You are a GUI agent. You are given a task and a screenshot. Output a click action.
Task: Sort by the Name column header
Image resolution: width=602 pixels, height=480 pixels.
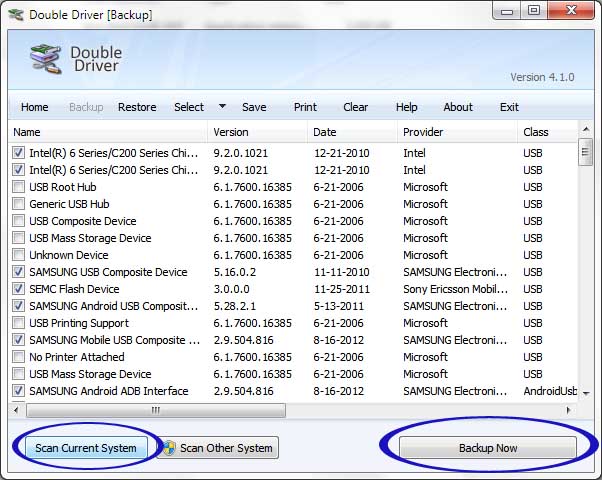[108, 132]
